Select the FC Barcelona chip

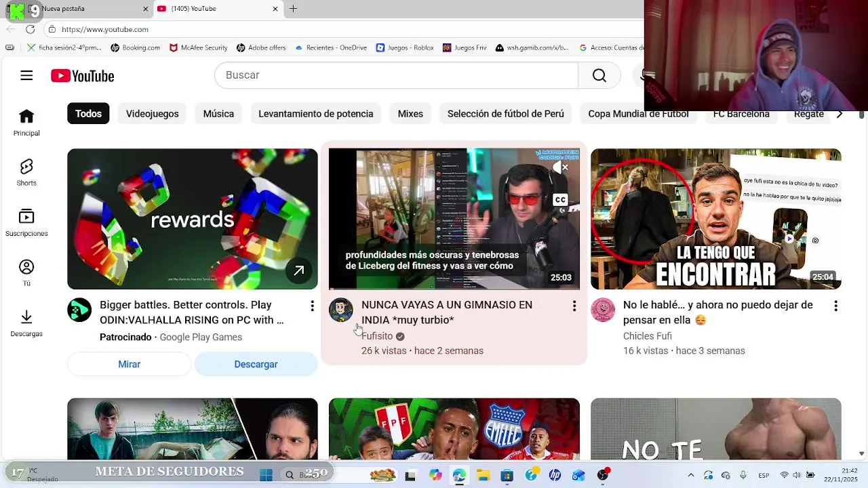coord(741,114)
